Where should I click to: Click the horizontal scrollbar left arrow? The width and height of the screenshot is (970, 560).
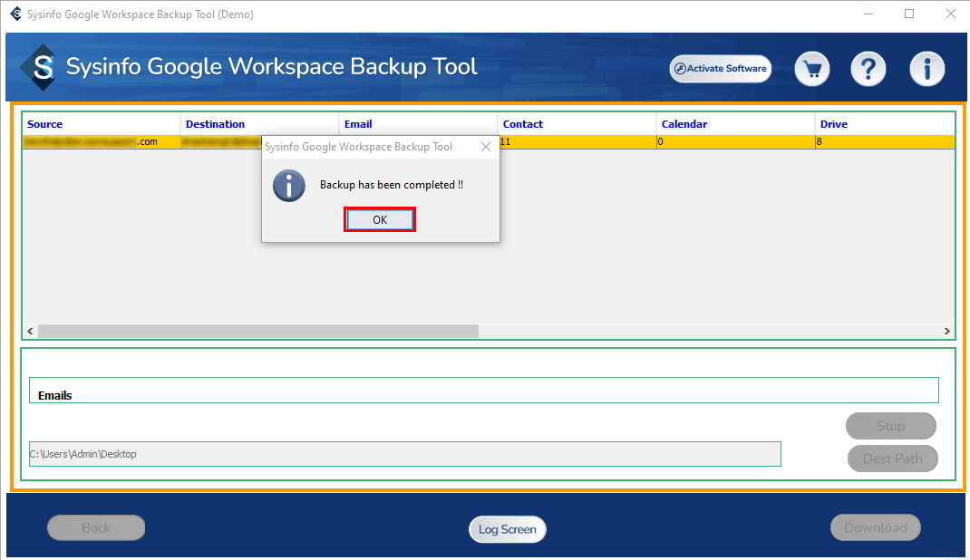(29, 332)
